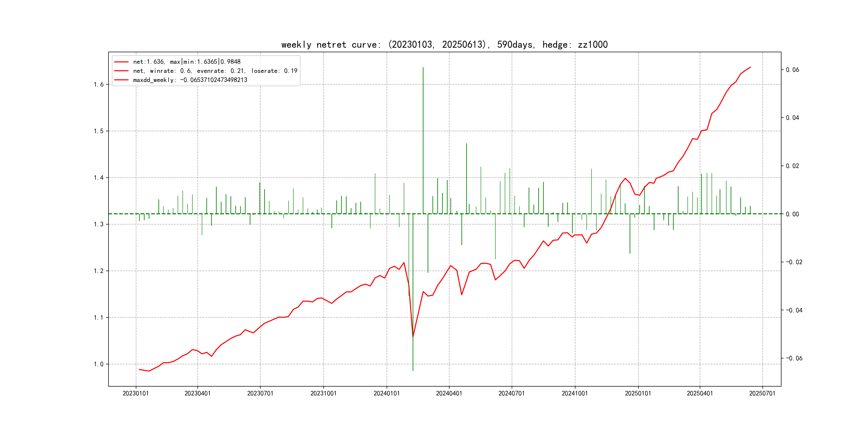This screenshot has height=434, width=868.
Task: Click the red line swatch beside net:1.636 legend
Action: pyautogui.click(x=121, y=62)
